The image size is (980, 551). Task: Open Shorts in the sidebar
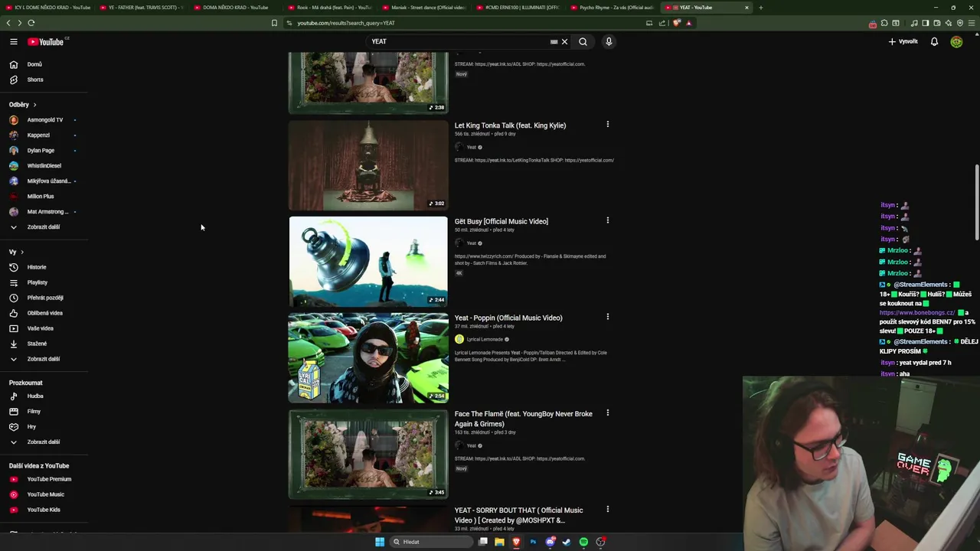coord(35,80)
